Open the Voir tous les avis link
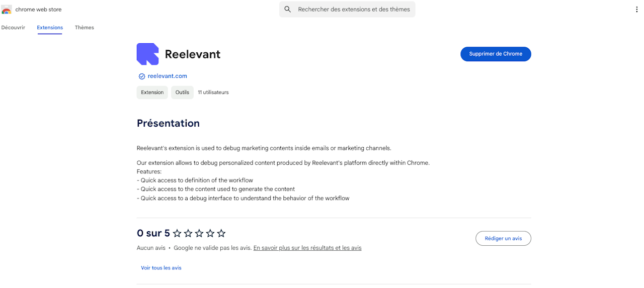The image size is (644, 288). click(x=161, y=268)
